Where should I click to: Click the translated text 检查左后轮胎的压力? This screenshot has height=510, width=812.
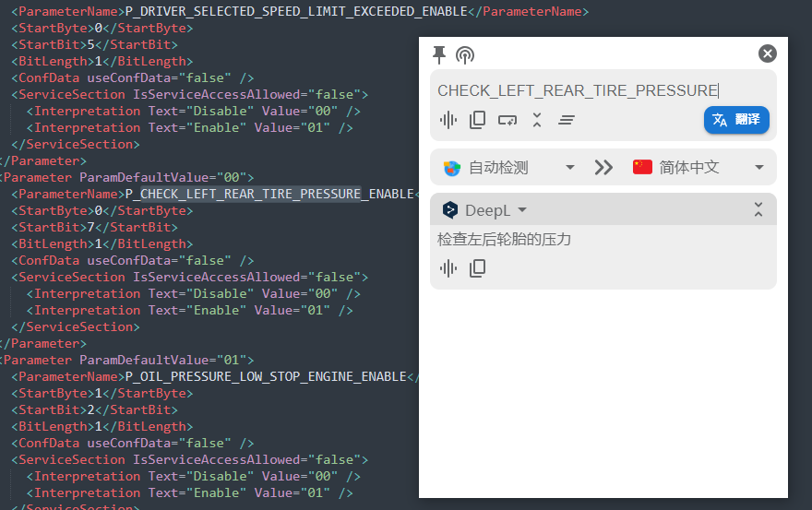tap(504, 239)
